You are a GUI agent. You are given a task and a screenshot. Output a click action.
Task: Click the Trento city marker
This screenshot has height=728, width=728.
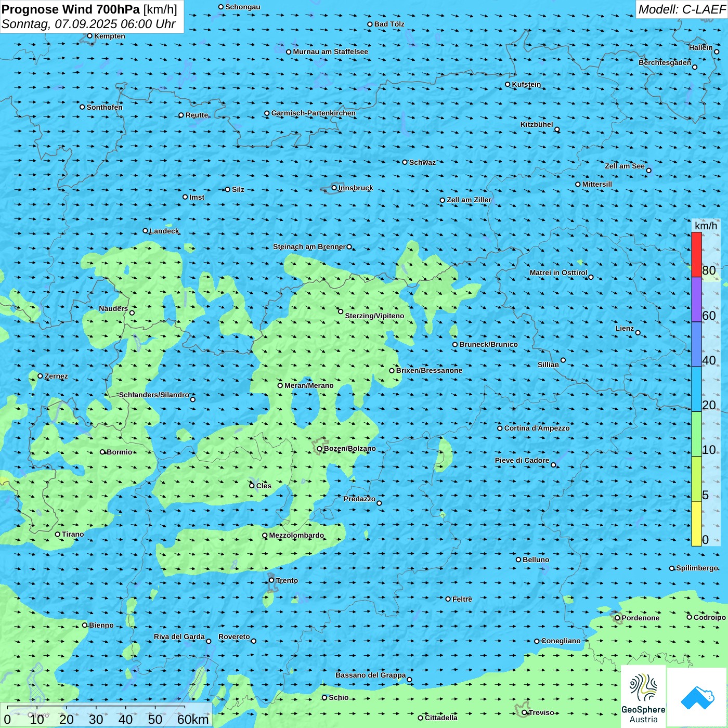(271, 580)
